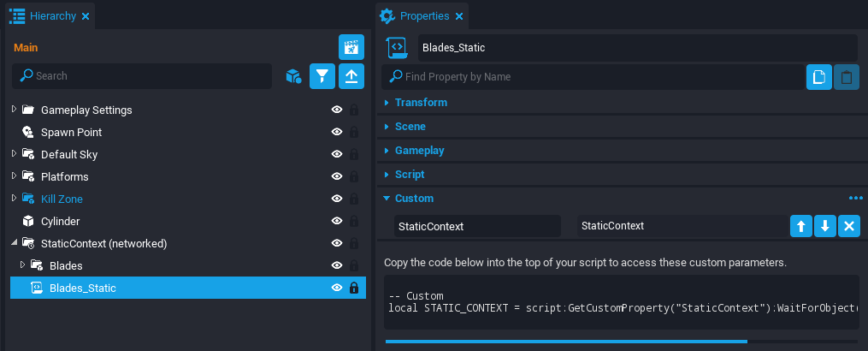
Task: Expand the Gameplay Settings folder
Action: (x=14, y=110)
